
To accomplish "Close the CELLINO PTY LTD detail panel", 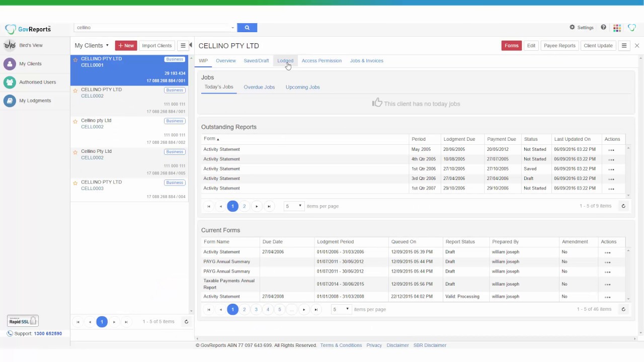I will pos(637,46).
